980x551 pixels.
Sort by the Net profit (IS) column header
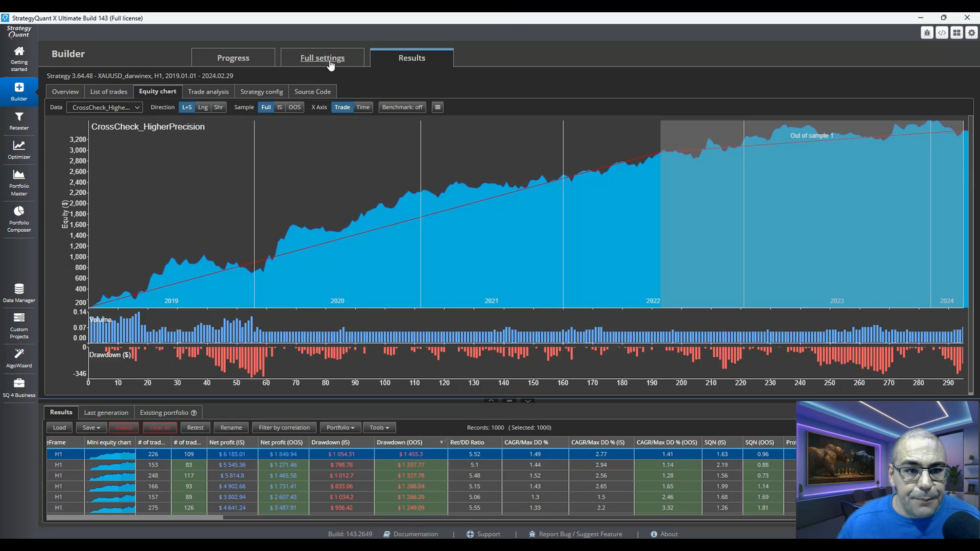click(x=233, y=443)
